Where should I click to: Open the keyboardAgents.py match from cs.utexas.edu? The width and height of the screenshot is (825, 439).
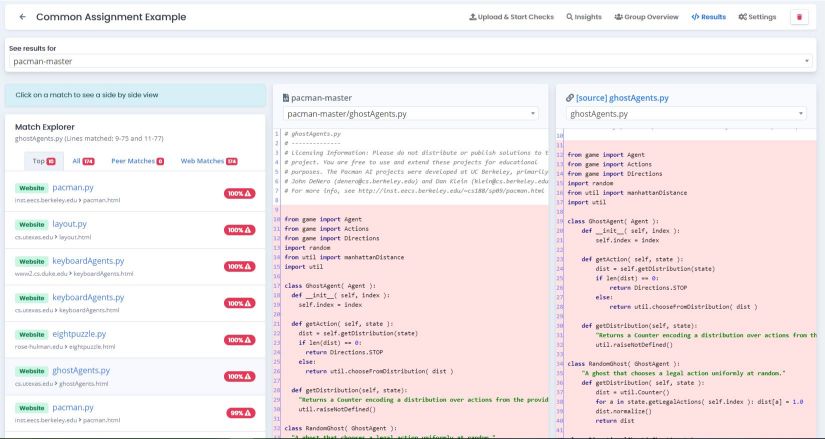pyautogui.click(x=88, y=297)
